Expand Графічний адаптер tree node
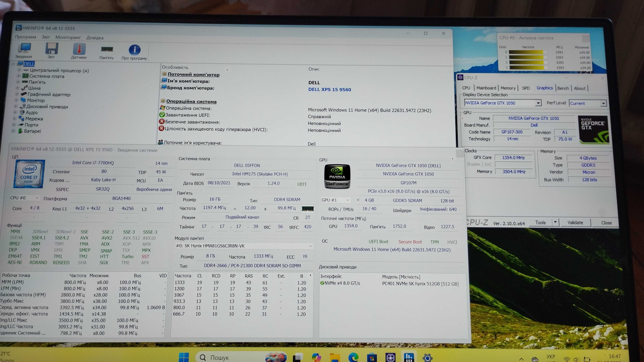The height and width of the screenshot is (362, 644). tap(17, 94)
